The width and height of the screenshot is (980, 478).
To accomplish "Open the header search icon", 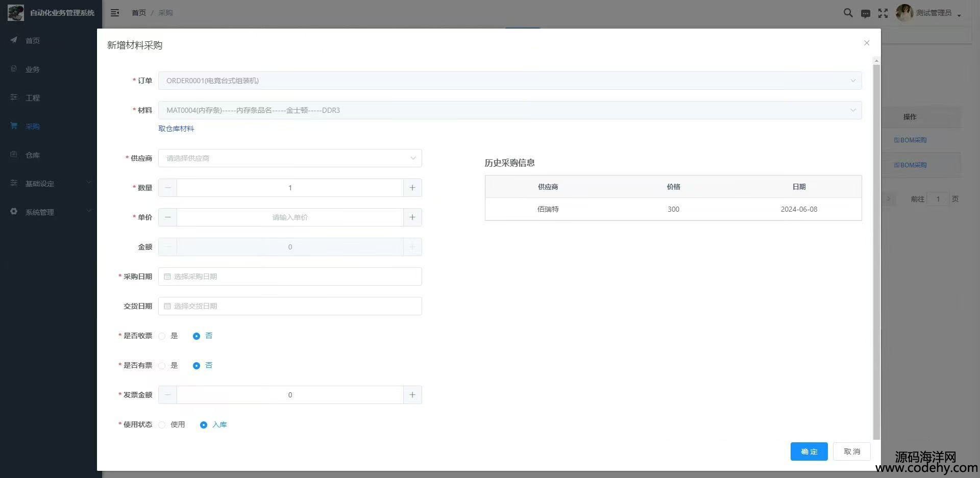I will 848,13.
